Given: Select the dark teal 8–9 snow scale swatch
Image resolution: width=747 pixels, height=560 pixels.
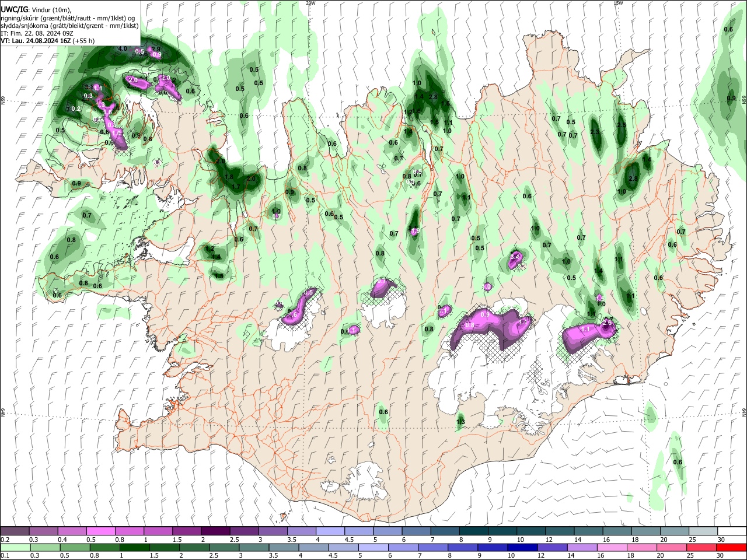Looking at the screenshot, I should 473,531.
